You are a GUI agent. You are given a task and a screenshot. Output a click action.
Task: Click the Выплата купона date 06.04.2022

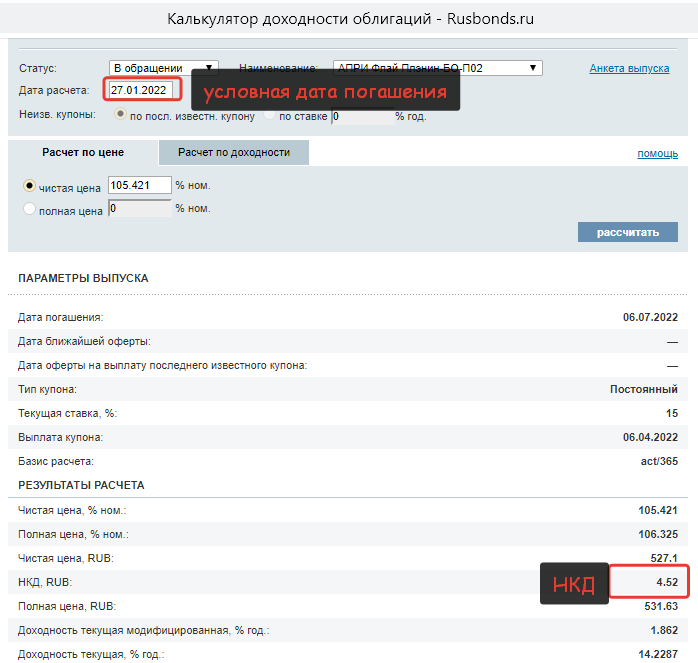[x=650, y=437]
